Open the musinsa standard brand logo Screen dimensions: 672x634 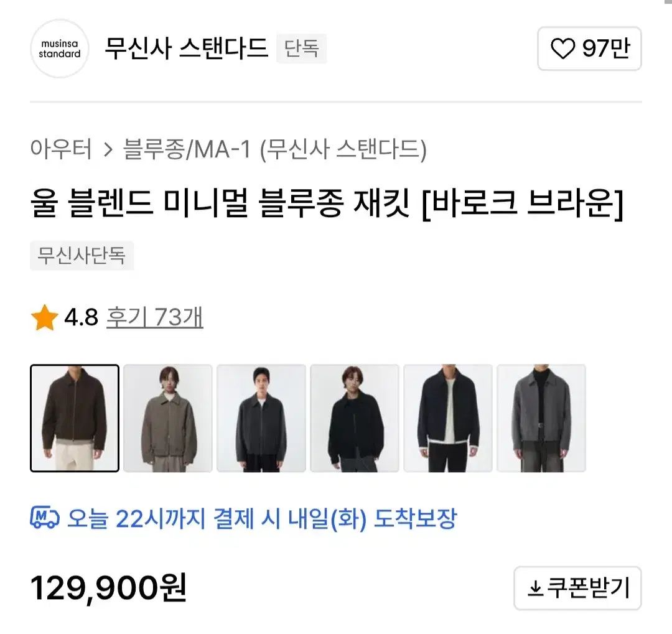60,49
